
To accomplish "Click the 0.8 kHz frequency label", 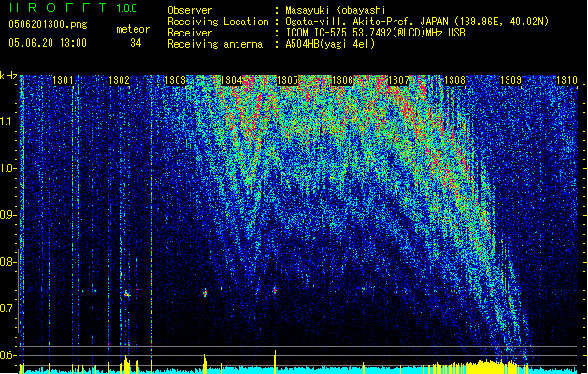I will tap(8, 262).
